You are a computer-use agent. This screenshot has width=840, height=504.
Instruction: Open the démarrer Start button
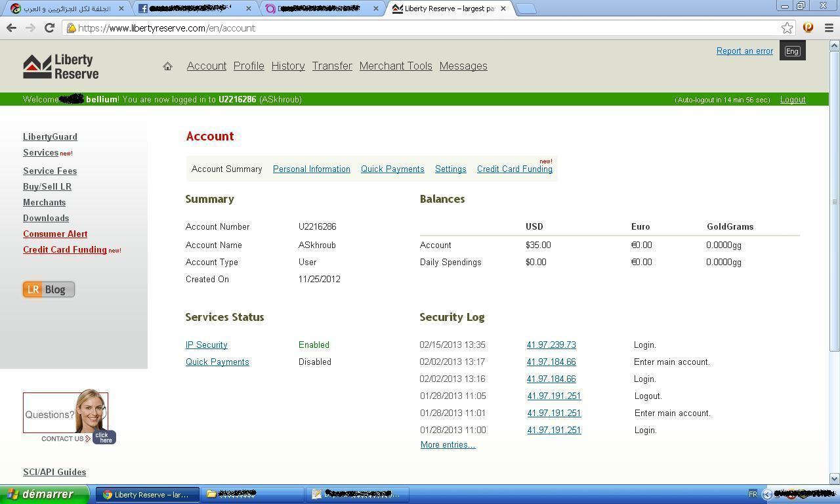pyautogui.click(x=45, y=494)
